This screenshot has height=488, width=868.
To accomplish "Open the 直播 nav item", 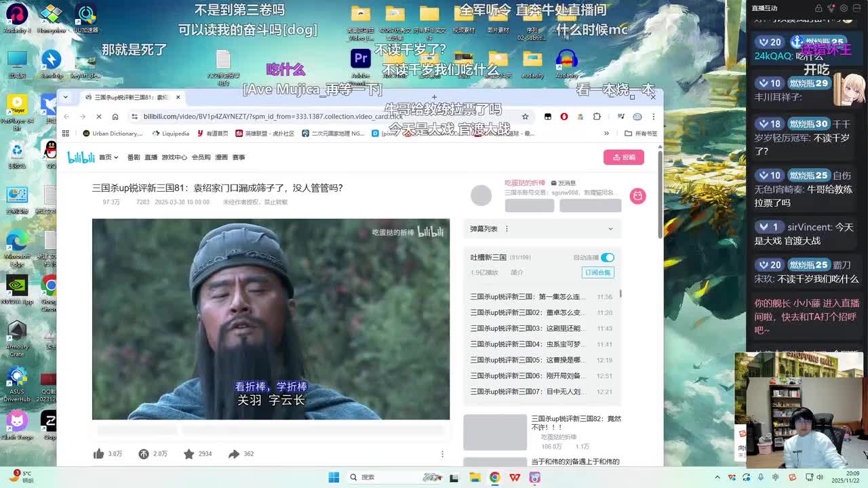I will pyautogui.click(x=151, y=157).
